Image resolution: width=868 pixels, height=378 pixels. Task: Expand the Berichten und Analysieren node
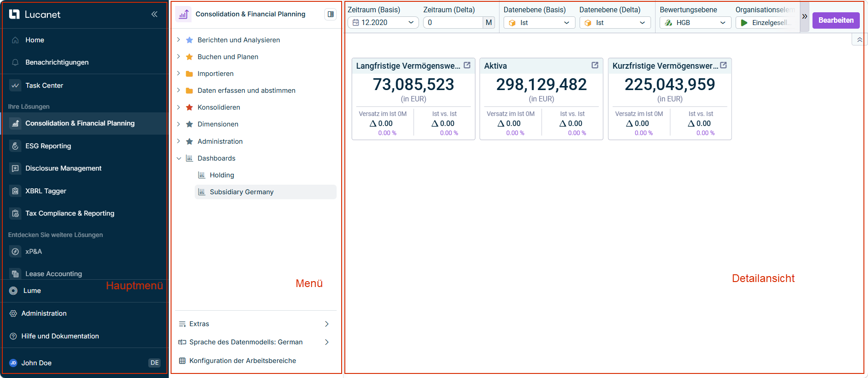(178, 40)
